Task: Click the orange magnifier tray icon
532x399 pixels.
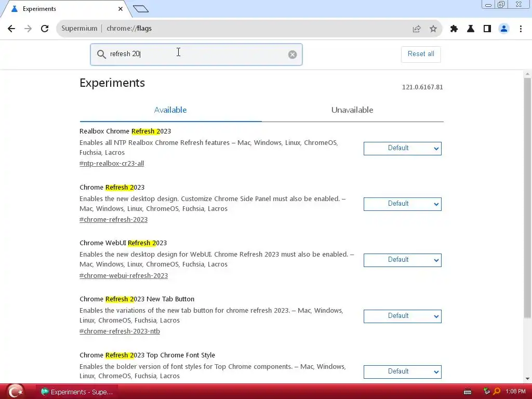Action: click(497, 392)
